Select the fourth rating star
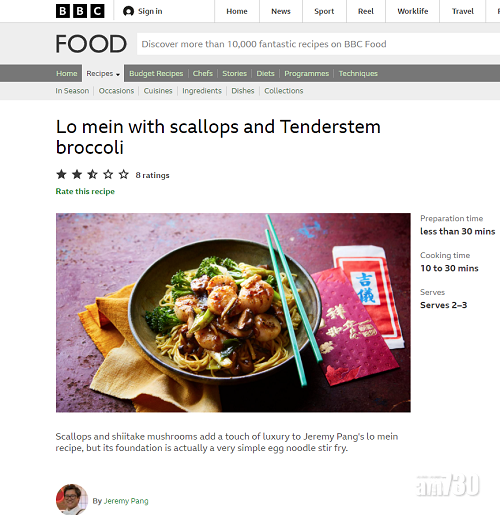 click(108, 174)
